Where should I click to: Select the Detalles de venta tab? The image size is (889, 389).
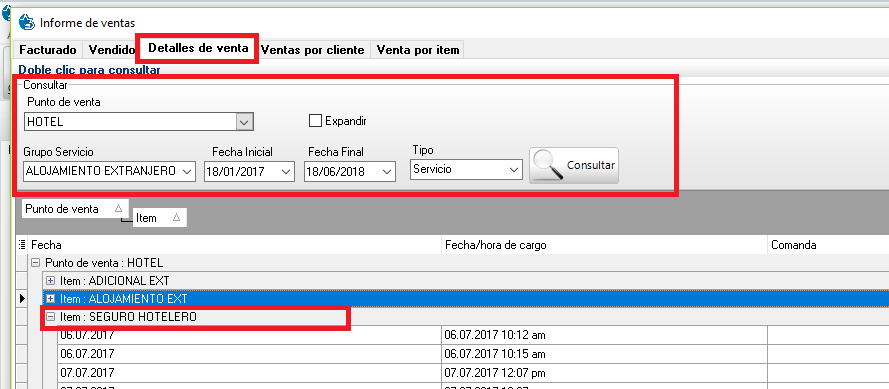coord(198,48)
